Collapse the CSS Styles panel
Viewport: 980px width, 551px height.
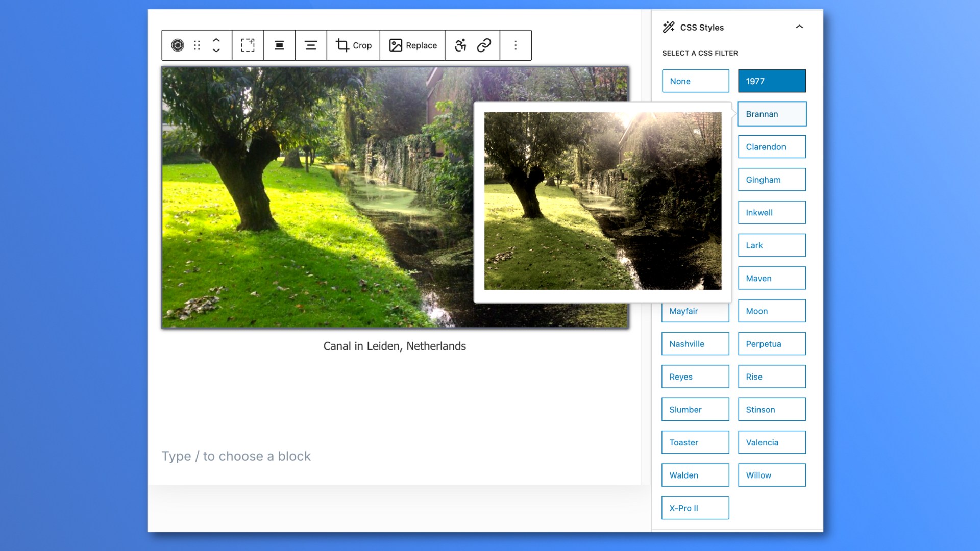click(x=799, y=27)
